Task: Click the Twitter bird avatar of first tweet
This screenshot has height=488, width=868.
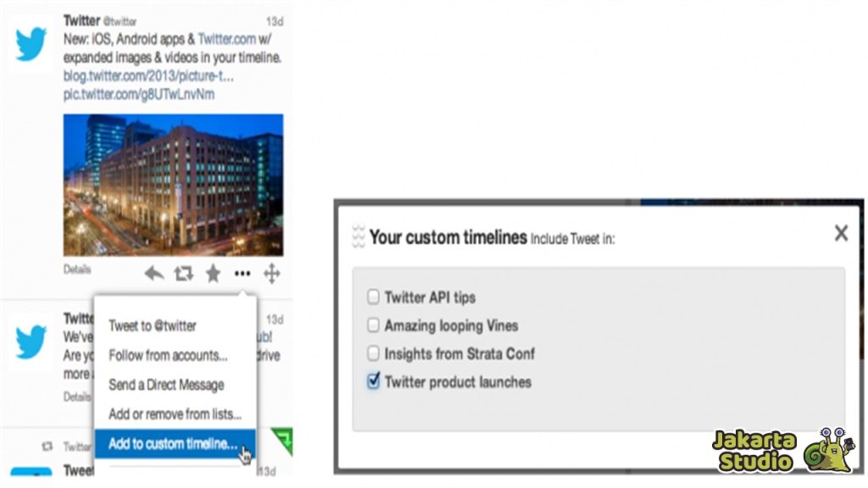Action: coord(31,44)
